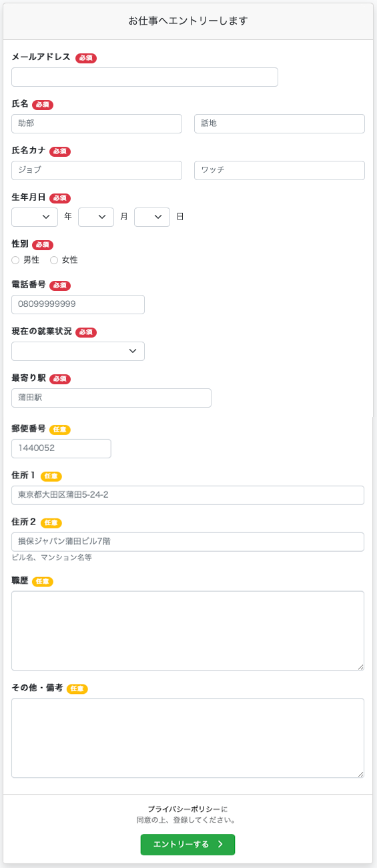The image size is (377, 868).
Task: Focus the 電話番号 phone number field
Action: [78, 304]
